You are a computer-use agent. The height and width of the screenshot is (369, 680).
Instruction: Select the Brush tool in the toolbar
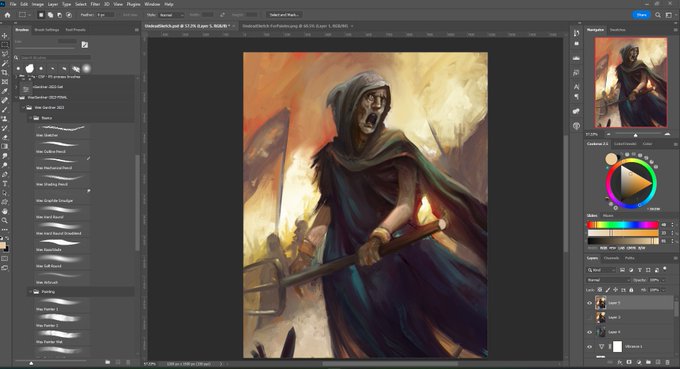coord(5,109)
